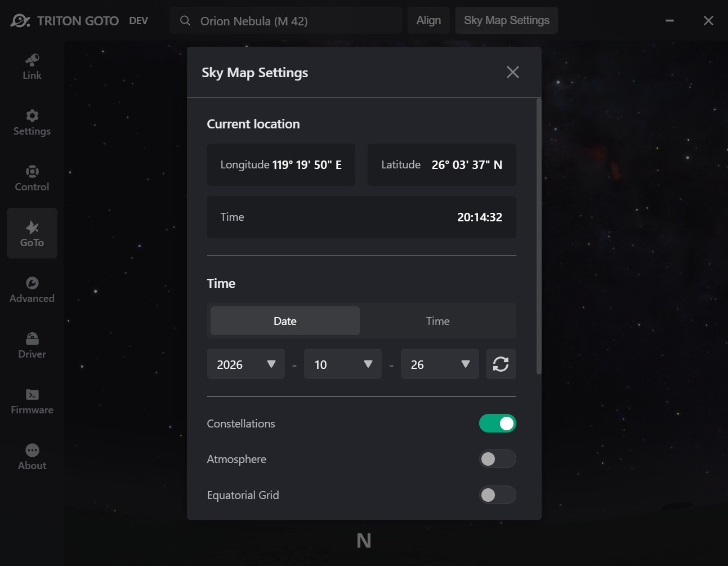728x566 pixels.
Task: Click the Triton planet logo icon
Action: pyautogui.click(x=20, y=21)
